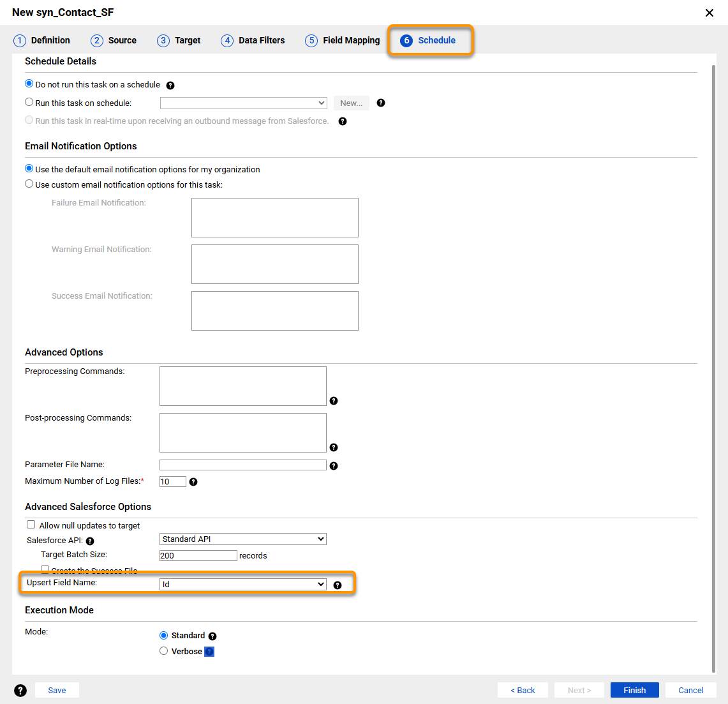Open help for Post-processing Commands
Image resolution: width=728 pixels, height=704 pixels.
pos(333,447)
